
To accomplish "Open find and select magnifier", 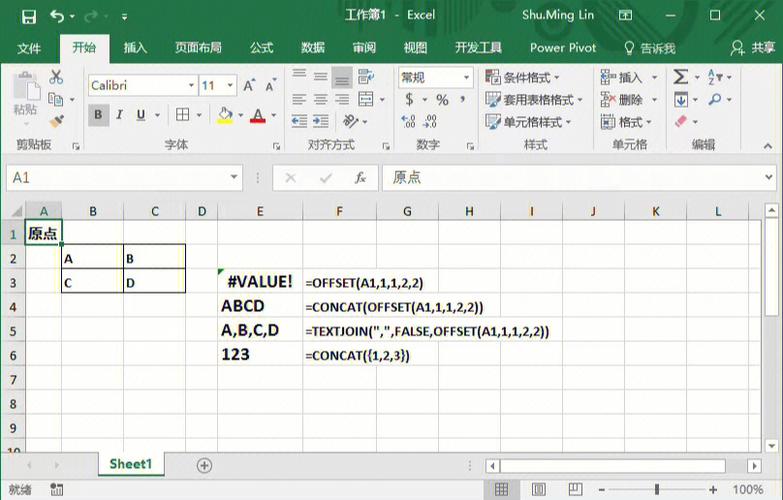I will click(715, 99).
